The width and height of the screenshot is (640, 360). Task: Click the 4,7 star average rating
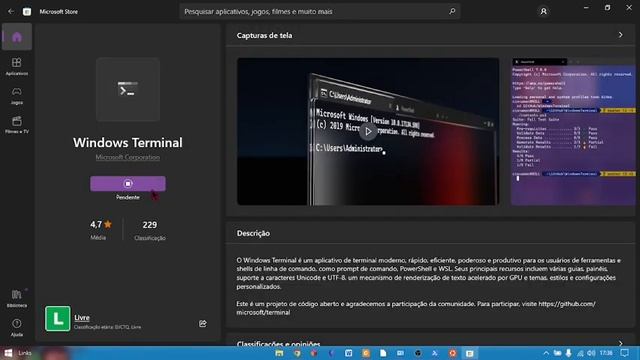click(101, 224)
